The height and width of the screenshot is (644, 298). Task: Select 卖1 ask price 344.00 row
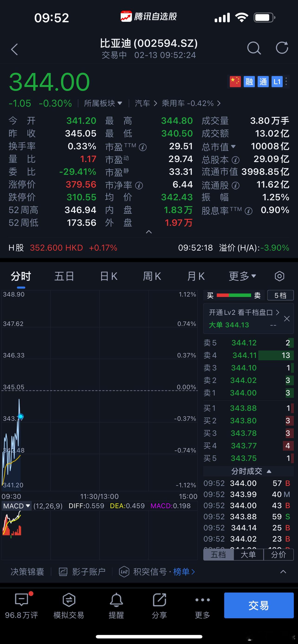248,393
